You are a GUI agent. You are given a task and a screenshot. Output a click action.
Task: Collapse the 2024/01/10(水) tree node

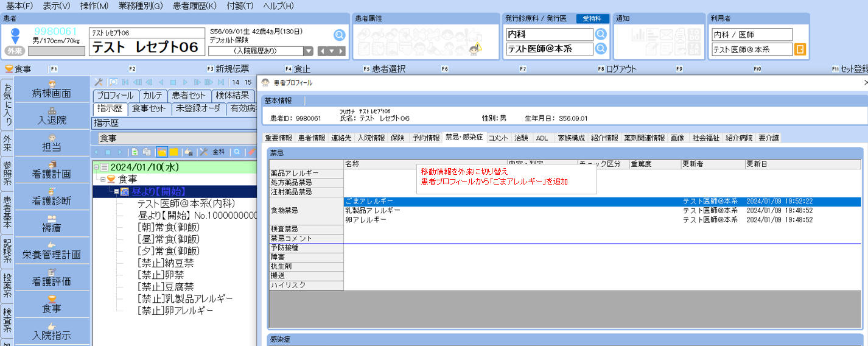click(x=96, y=167)
